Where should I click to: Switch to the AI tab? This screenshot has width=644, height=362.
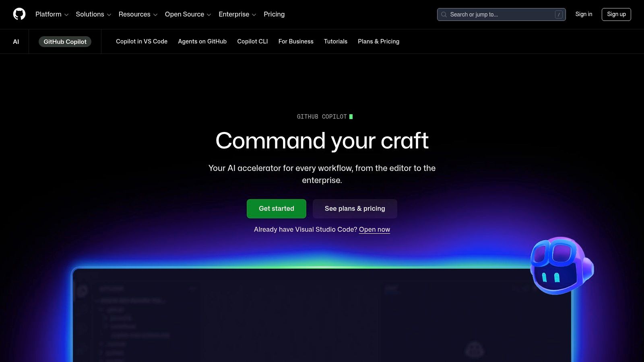16,41
